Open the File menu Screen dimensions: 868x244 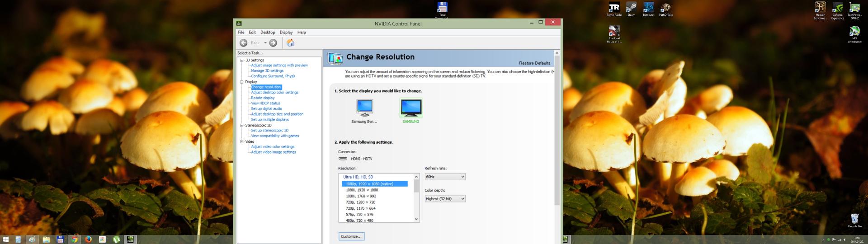click(241, 33)
